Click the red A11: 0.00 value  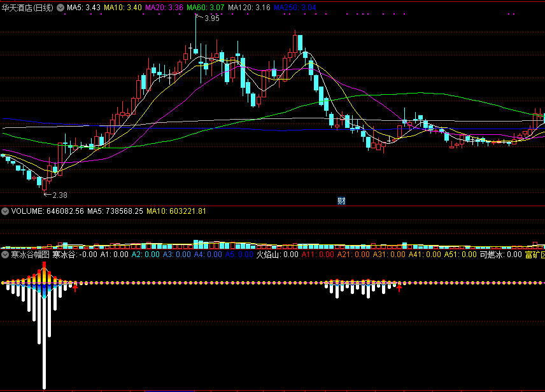[x=318, y=255]
